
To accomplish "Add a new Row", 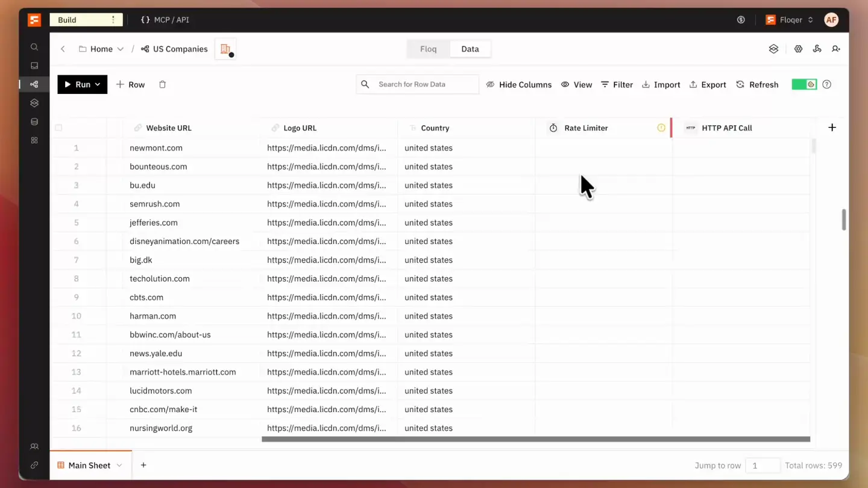I will (x=130, y=84).
